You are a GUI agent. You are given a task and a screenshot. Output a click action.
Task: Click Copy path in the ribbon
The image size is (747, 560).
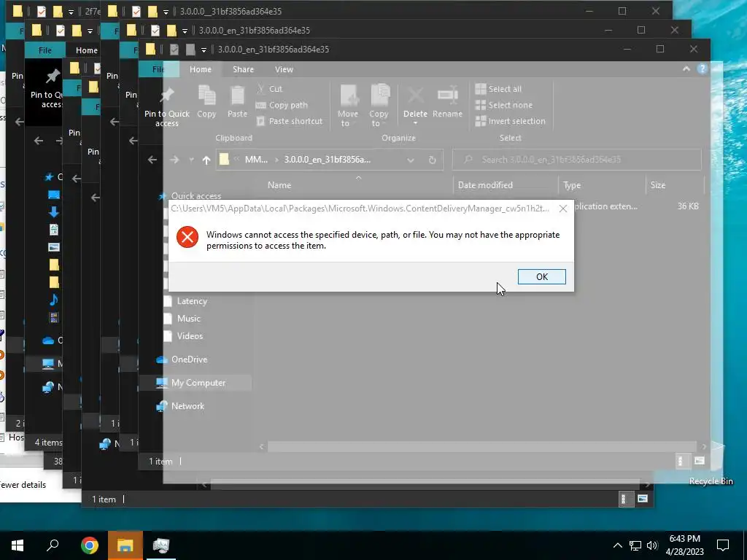[282, 105]
